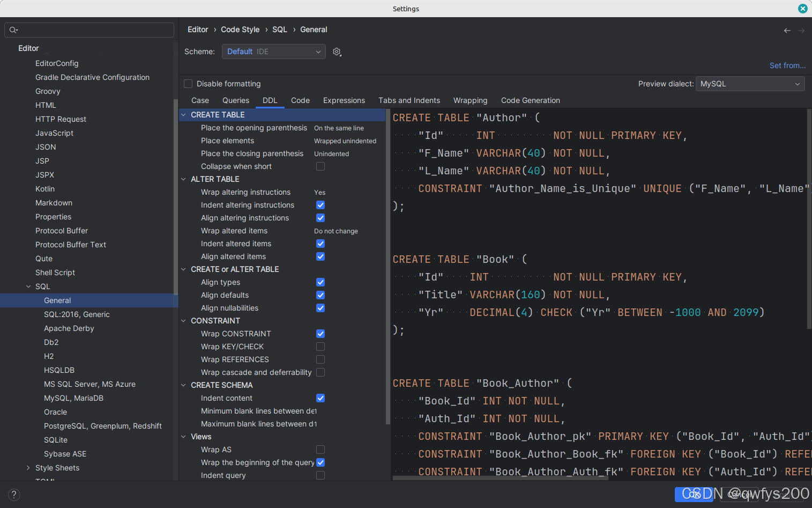
Task: Switch to the Code tab
Action: (300, 100)
